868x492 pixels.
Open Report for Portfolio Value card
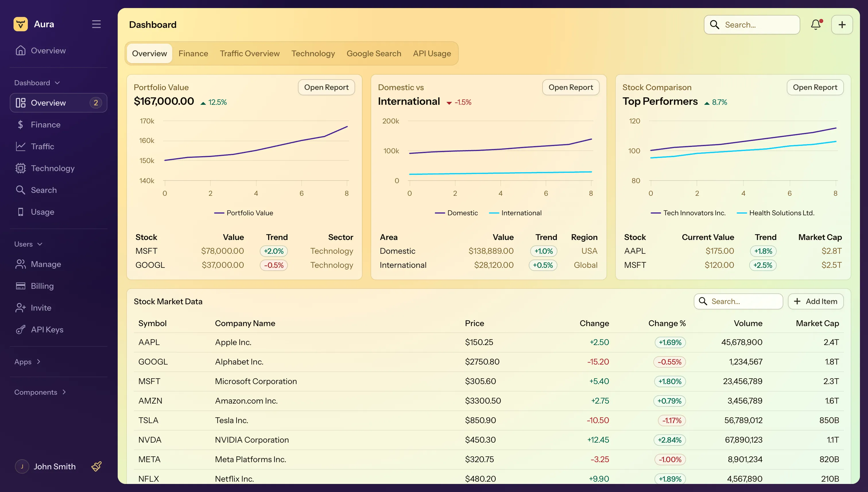coord(326,87)
